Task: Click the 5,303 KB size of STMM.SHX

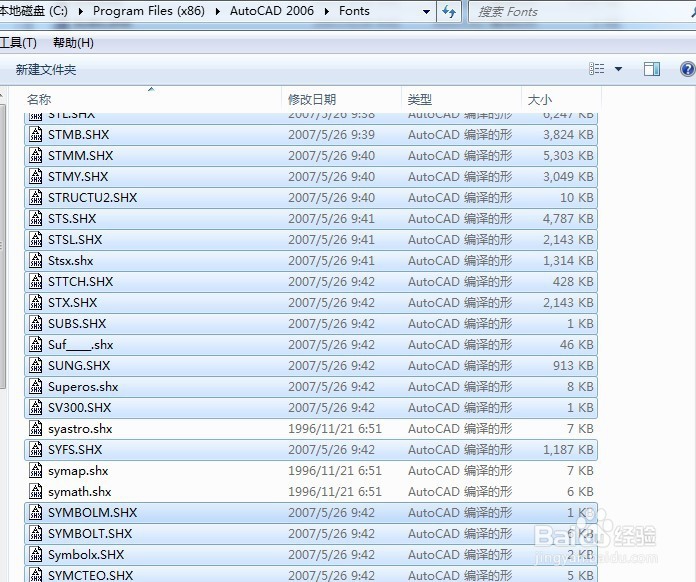Action: (x=568, y=155)
